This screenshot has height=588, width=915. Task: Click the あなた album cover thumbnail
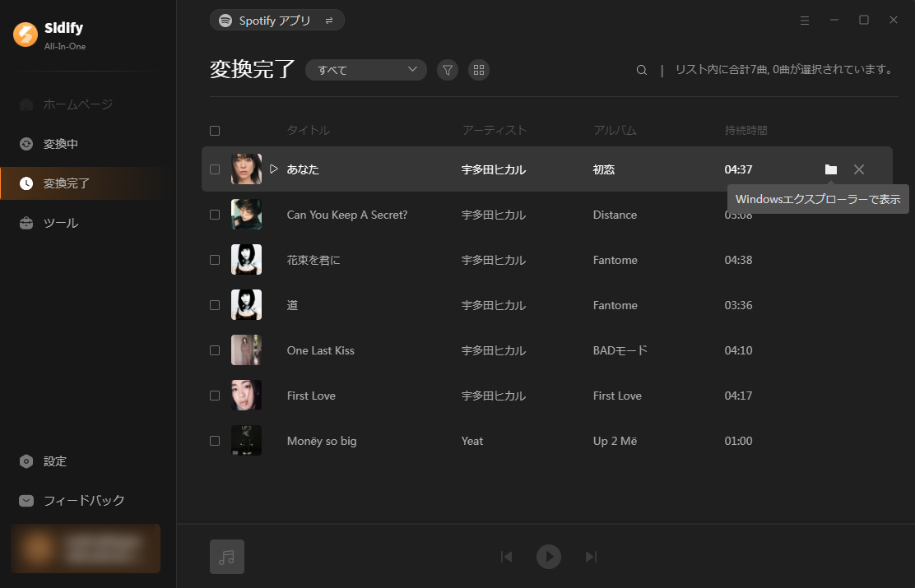point(246,169)
